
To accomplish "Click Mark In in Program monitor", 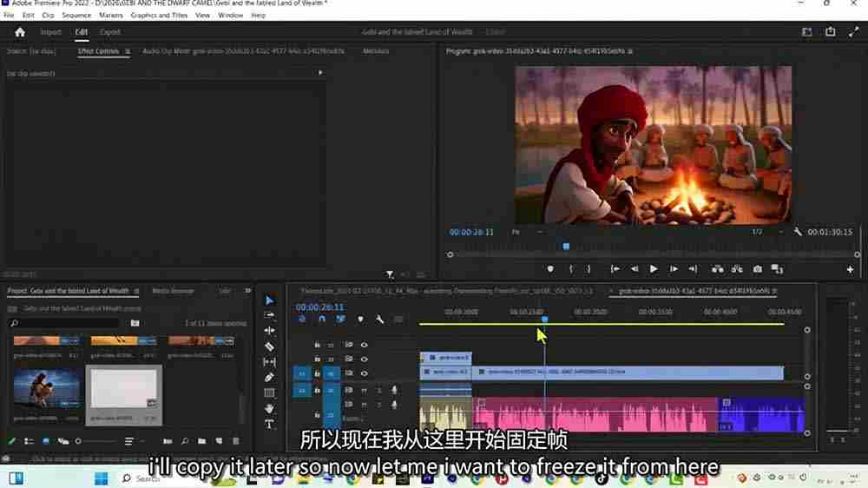I will click(x=571, y=269).
